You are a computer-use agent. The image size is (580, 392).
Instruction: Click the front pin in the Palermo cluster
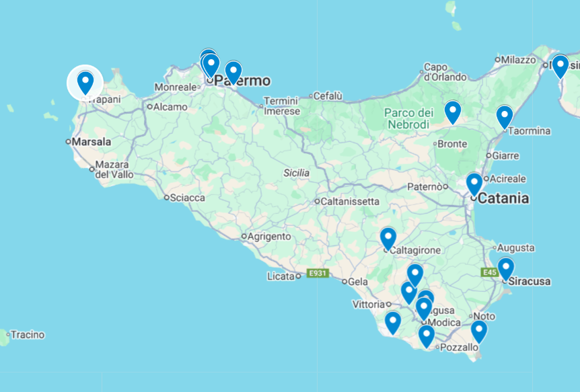pyautogui.click(x=211, y=65)
